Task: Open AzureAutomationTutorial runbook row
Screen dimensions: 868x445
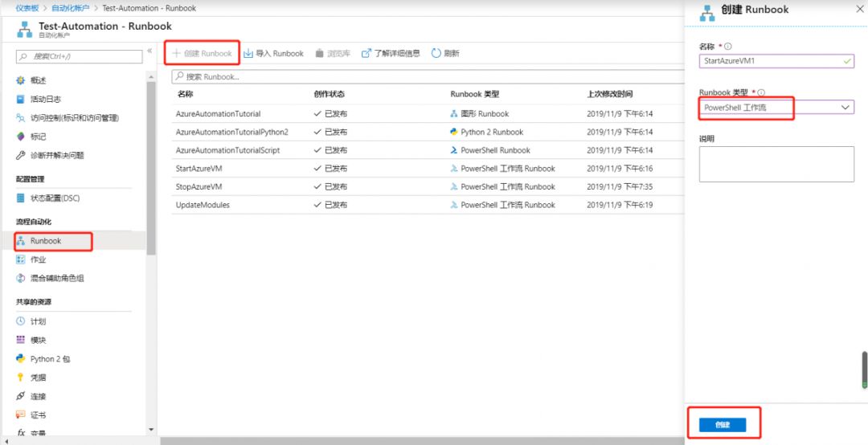Action: click(428, 113)
